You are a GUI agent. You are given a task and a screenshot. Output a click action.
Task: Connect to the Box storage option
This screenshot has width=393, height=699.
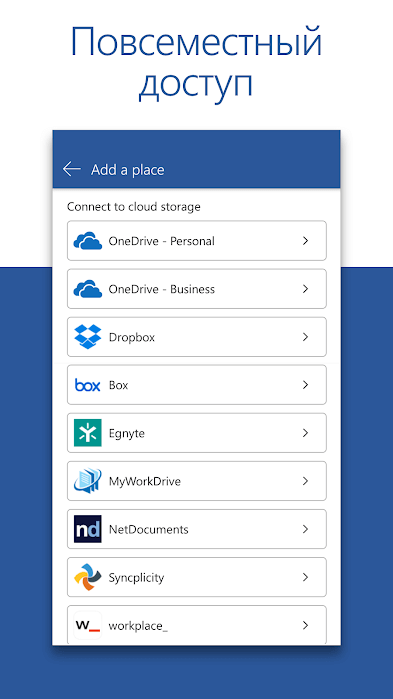click(x=196, y=385)
